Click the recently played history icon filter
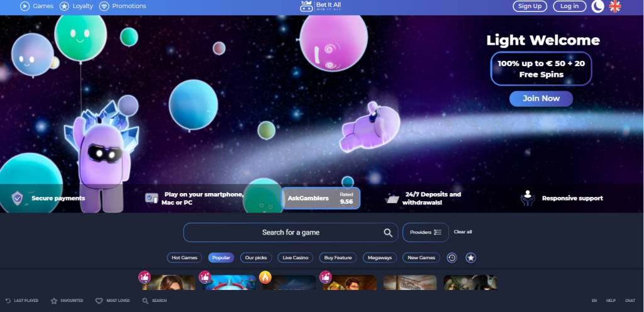 pyautogui.click(x=452, y=258)
